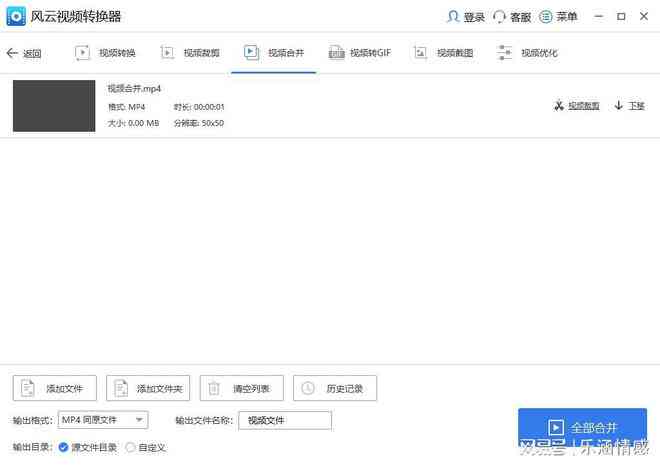
Task: Click into the 输出文件名称 input field
Action: [285, 420]
